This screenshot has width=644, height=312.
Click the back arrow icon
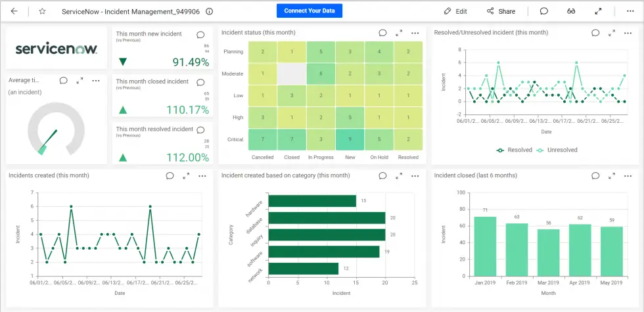[x=14, y=11]
